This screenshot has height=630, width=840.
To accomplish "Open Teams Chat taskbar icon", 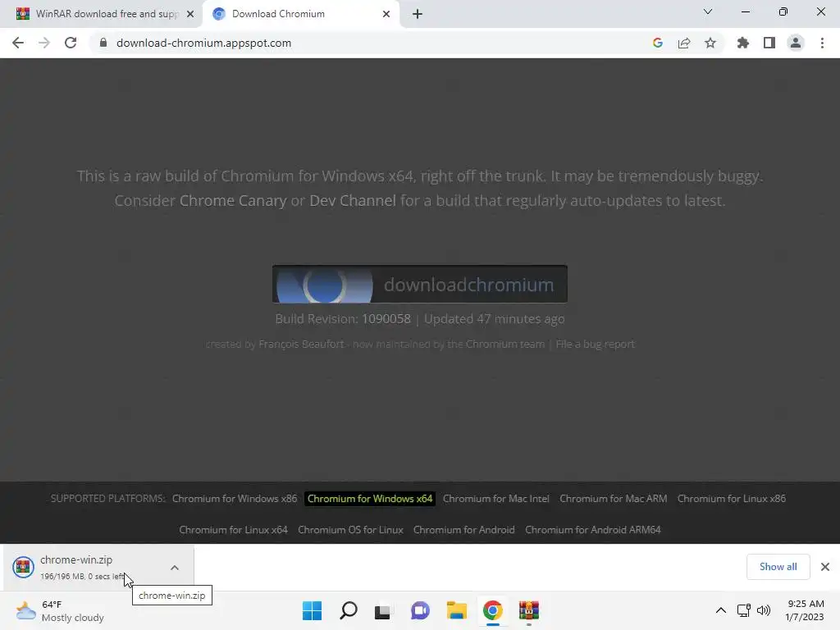I will pos(421,610).
